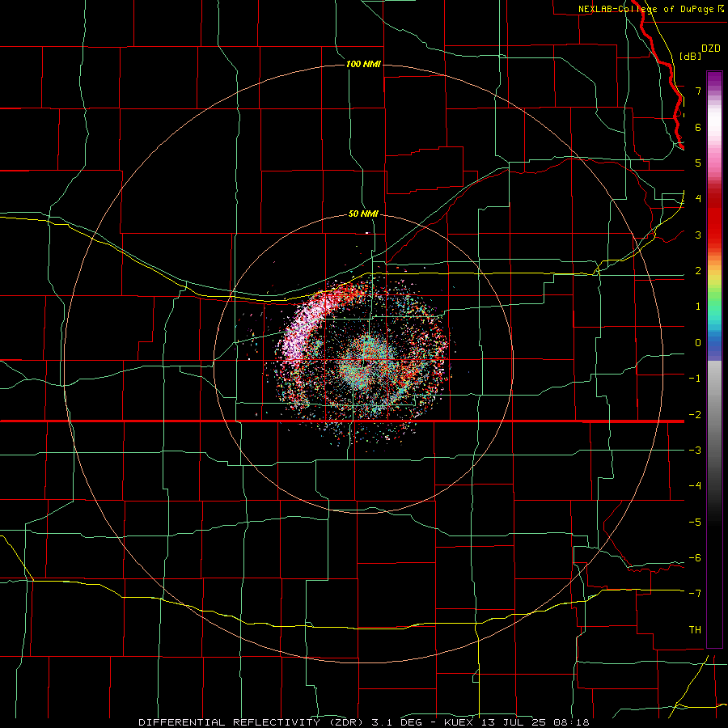The height and width of the screenshot is (728, 728).
Task: Select the -3 value on color scale
Action: coord(695,451)
